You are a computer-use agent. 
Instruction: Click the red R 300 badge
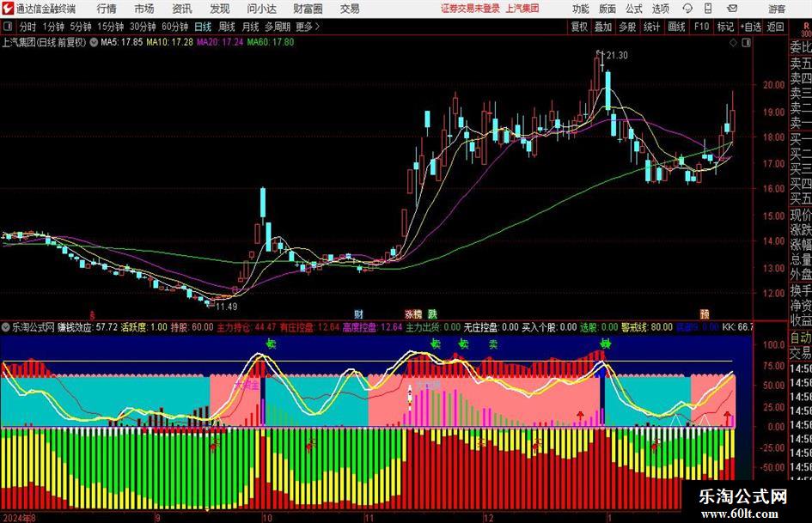806,29
